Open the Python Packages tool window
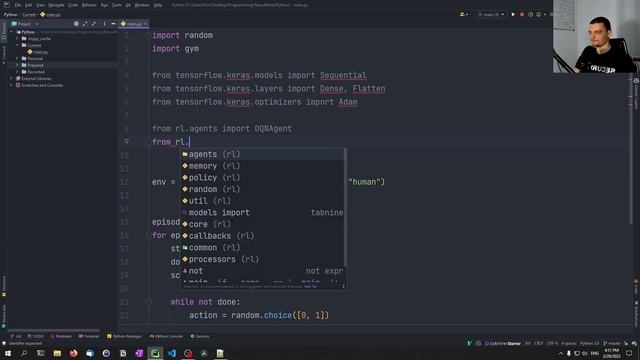 (x=124, y=336)
